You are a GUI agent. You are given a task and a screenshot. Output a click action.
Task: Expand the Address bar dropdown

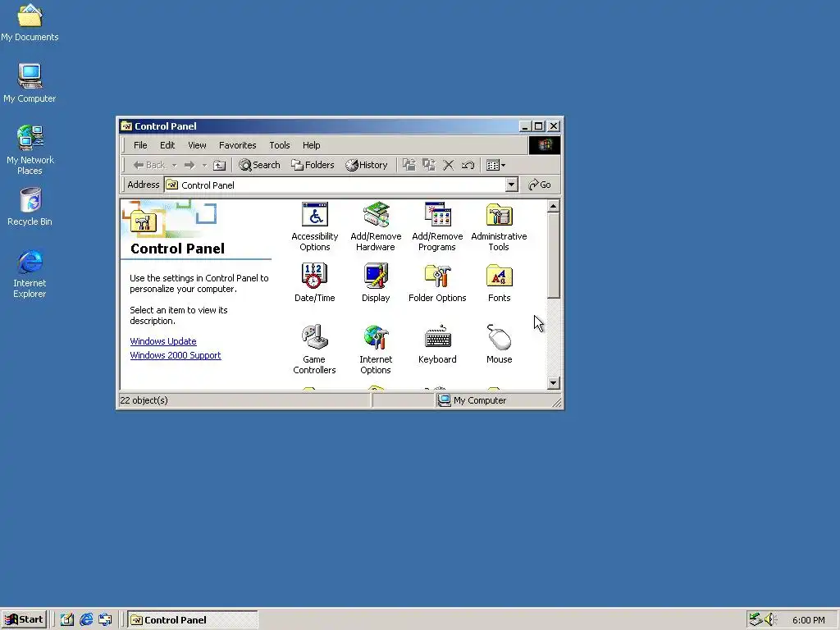(512, 185)
